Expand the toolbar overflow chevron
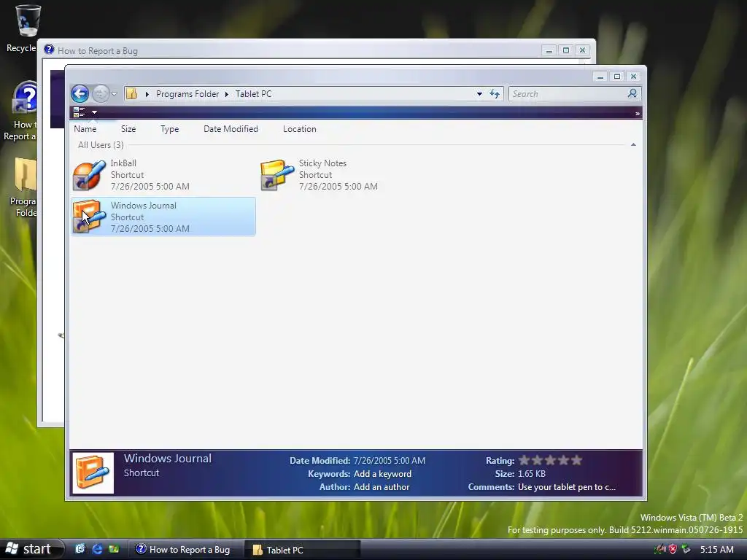This screenshot has height=560, width=747. 637,113
